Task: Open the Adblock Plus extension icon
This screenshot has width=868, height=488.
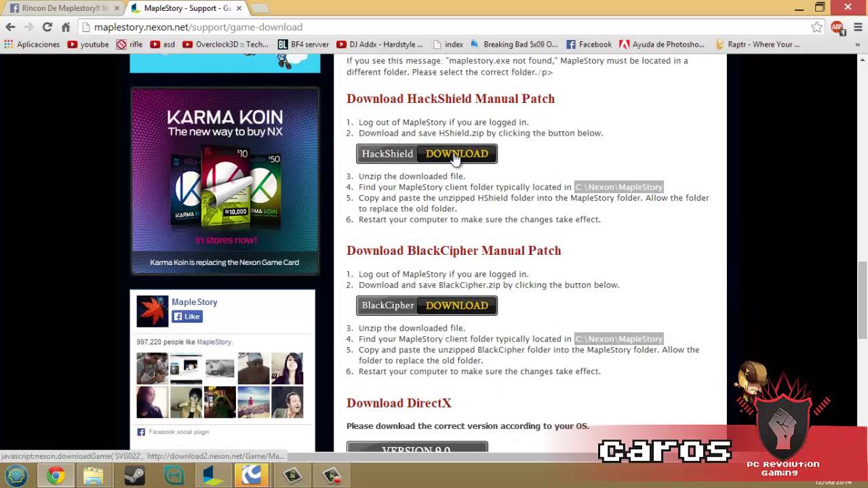Action: pyautogui.click(x=837, y=27)
